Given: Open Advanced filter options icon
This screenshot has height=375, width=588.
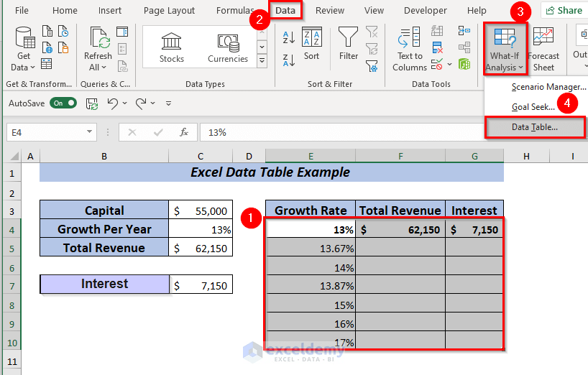Looking at the screenshot, I should pyautogui.click(x=372, y=66).
